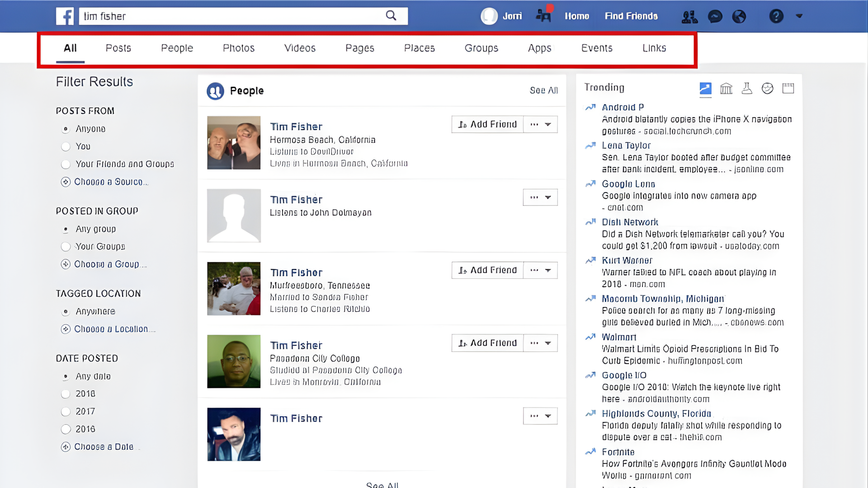Select the You radio button under Posts From
This screenshot has width=868, height=488.
point(66,146)
